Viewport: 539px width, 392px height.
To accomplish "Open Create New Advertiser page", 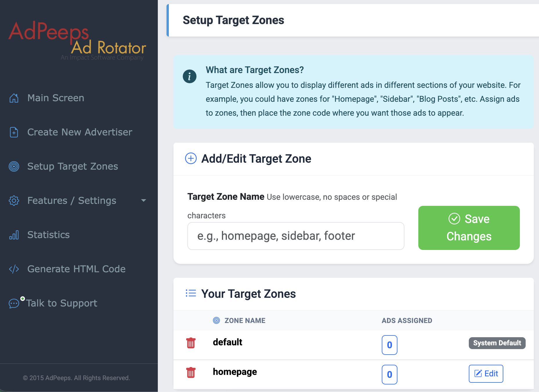I will click(x=80, y=132).
